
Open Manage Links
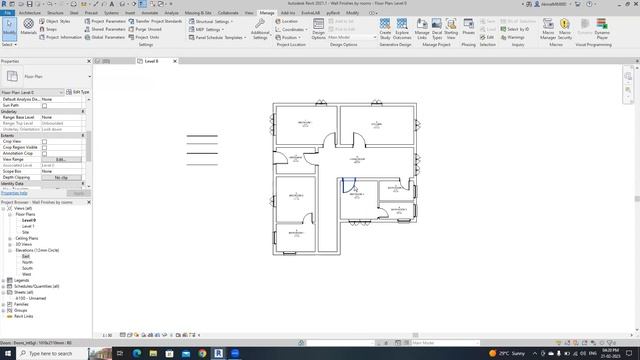tap(422, 29)
